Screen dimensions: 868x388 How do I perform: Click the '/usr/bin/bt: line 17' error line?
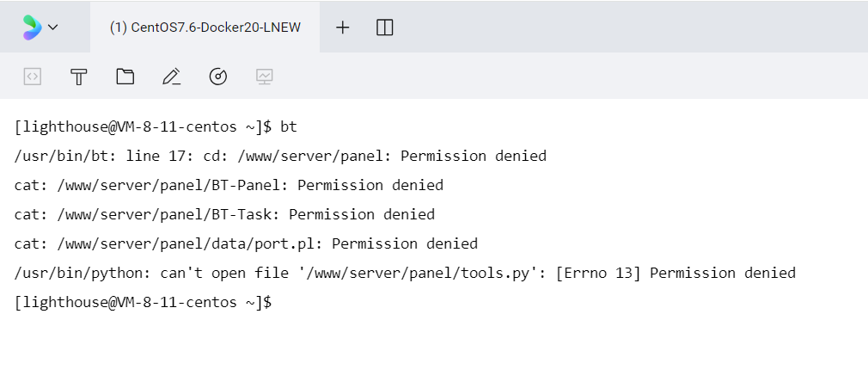point(280,157)
